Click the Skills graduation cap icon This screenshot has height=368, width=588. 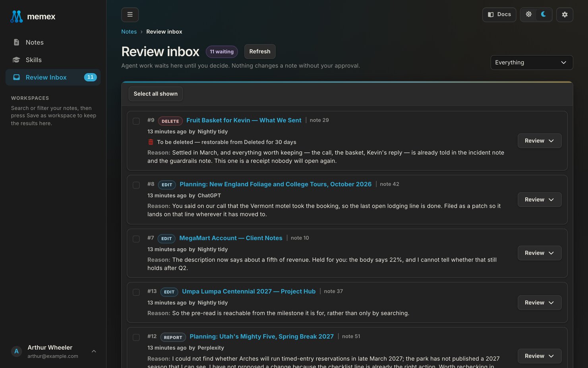click(x=16, y=60)
